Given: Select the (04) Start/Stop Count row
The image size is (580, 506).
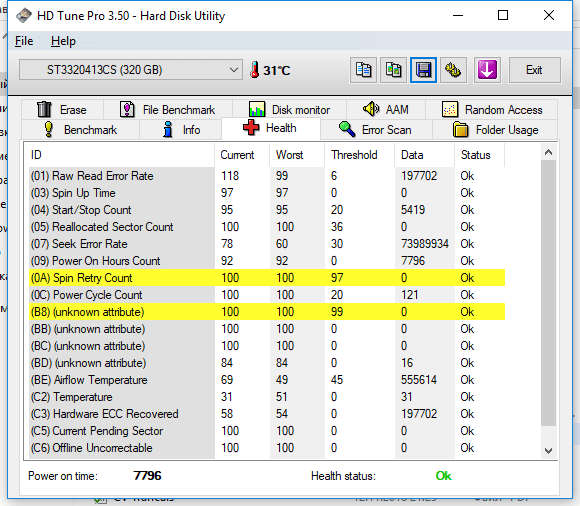Looking at the screenshot, I should pyautogui.click(x=267, y=210).
